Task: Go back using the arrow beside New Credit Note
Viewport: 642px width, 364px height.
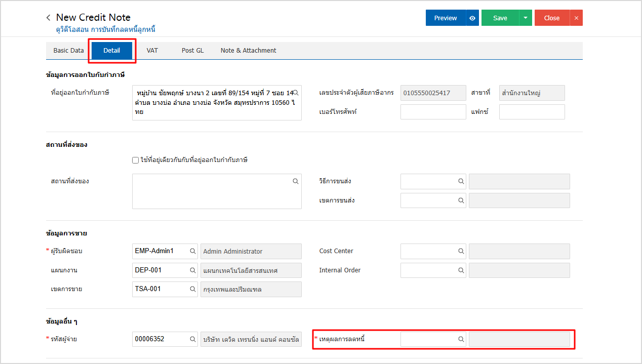Action: tap(48, 18)
